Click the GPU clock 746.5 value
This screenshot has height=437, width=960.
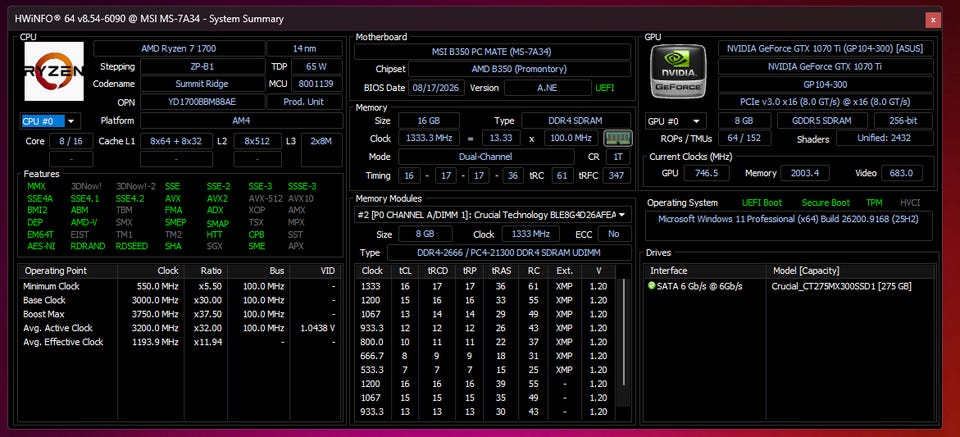click(x=707, y=173)
